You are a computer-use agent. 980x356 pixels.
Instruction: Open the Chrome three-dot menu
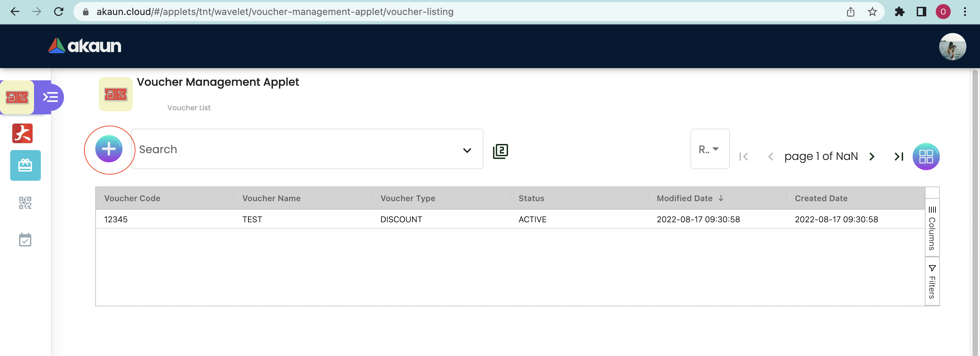[x=965, y=12]
